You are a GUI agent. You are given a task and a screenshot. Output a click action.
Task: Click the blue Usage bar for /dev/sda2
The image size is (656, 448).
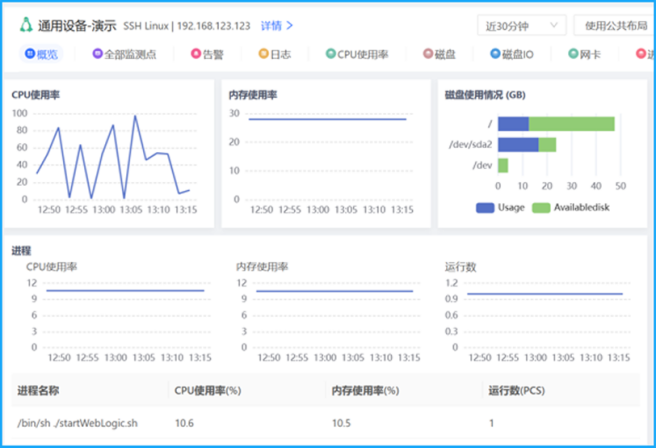[518, 145]
